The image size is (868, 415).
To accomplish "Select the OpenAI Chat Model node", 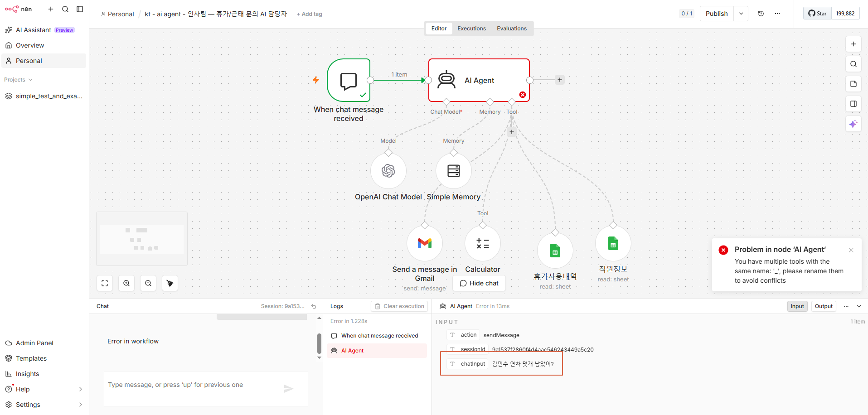I will (388, 171).
